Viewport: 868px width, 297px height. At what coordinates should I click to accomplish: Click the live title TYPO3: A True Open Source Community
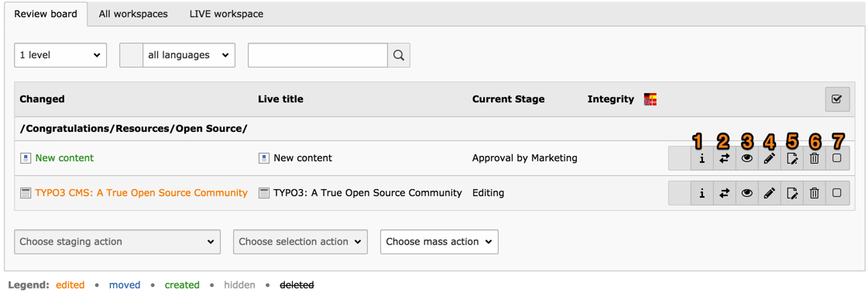click(x=368, y=193)
